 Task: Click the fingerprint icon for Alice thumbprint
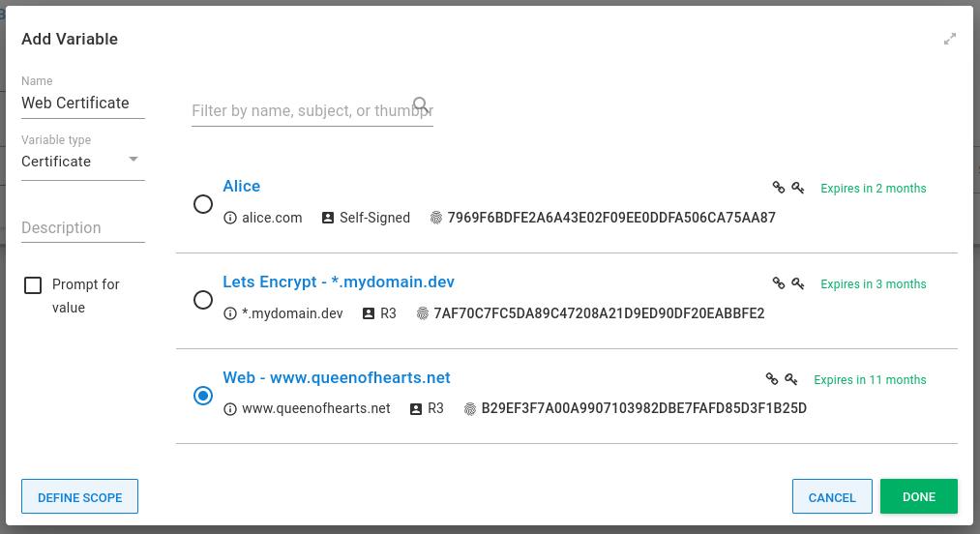[436, 219]
